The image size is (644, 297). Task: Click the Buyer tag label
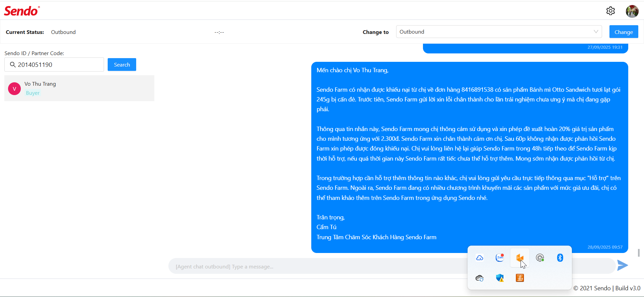(33, 93)
